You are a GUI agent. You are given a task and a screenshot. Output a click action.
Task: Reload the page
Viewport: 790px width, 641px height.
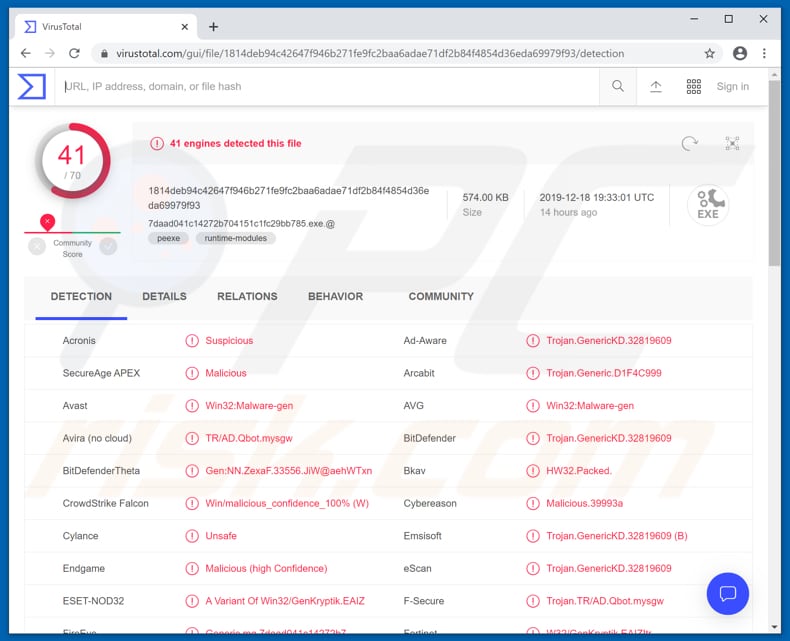point(75,53)
